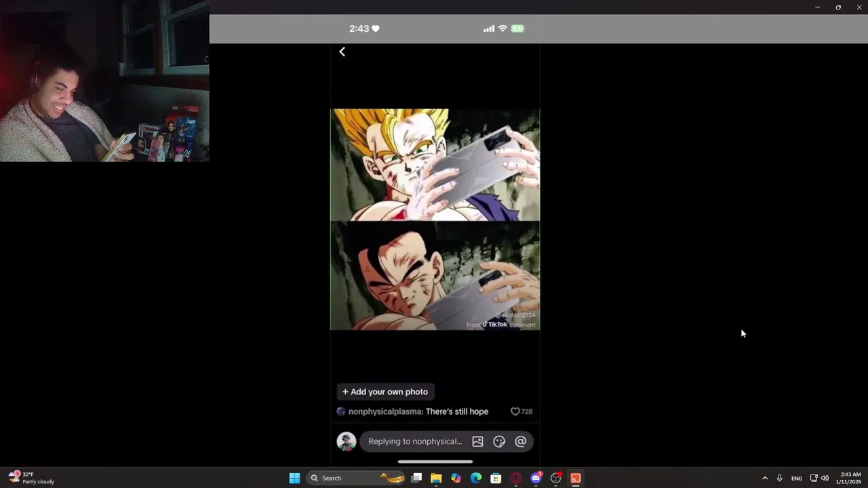868x488 pixels.
Task: Open volume speaker tray icon
Action: 825,478
